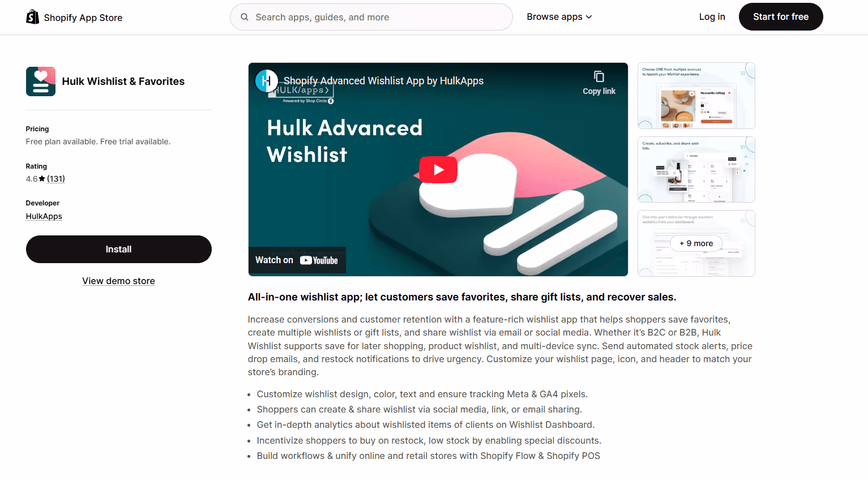This screenshot has height=481, width=868.
Task: Click the Shopify bag logo icon
Action: pyautogui.click(x=33, y=17)
